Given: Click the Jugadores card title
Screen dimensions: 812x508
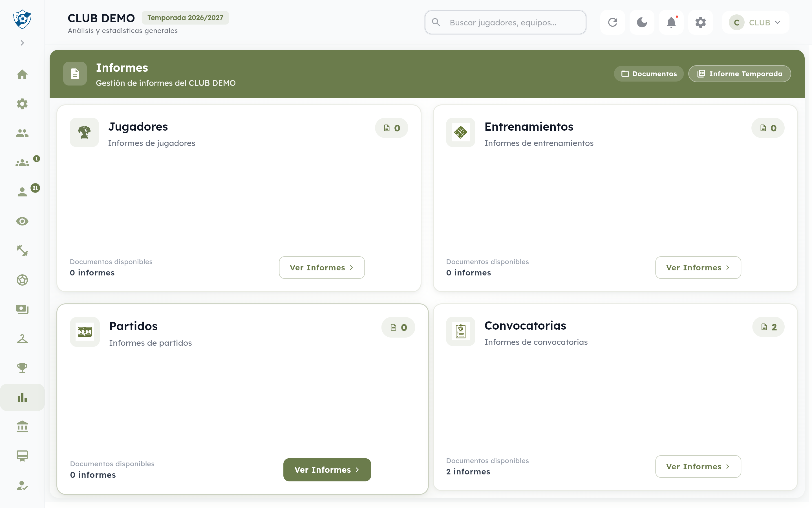Looking at the screenshot, I should (x=138, y=127).
